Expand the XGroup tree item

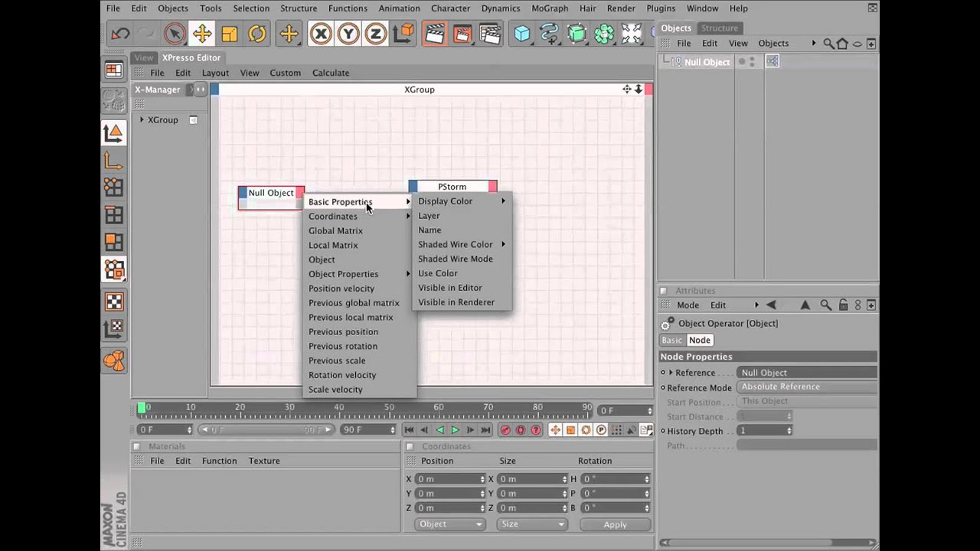click(142, 120)
